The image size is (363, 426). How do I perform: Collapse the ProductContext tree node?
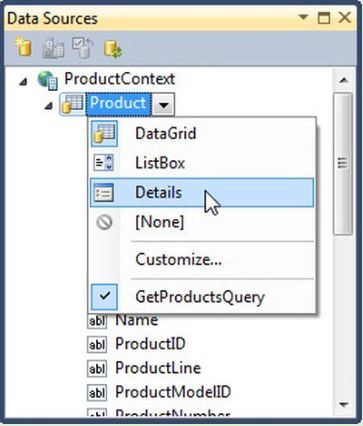pos(23,82)
